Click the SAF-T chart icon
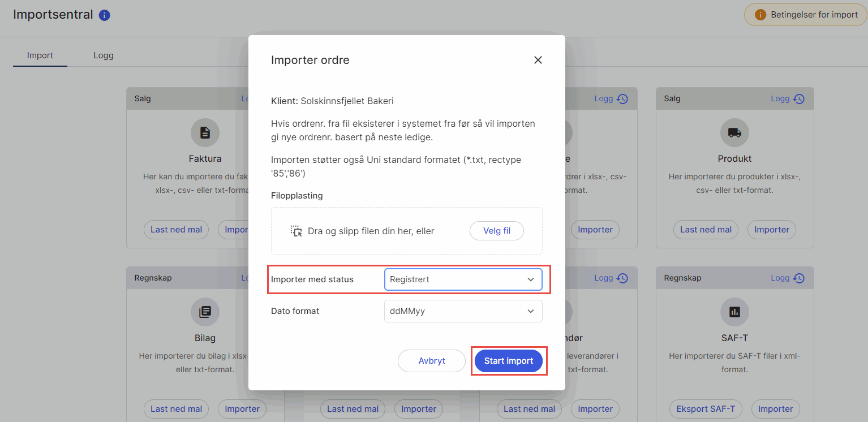 pyautogui.click(x=734, y=312)
